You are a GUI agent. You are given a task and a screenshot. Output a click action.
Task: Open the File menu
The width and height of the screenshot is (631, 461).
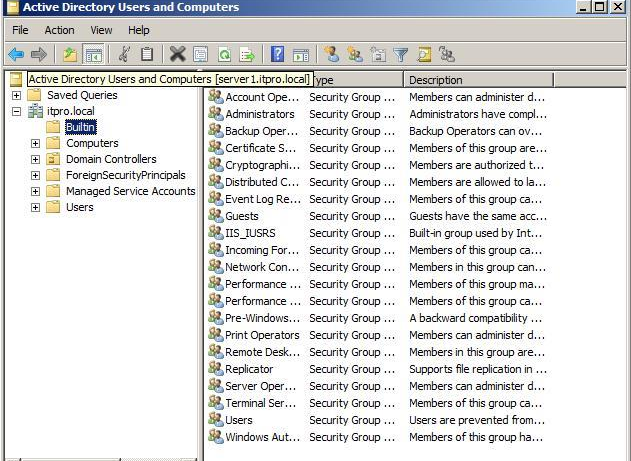(20, 30)
